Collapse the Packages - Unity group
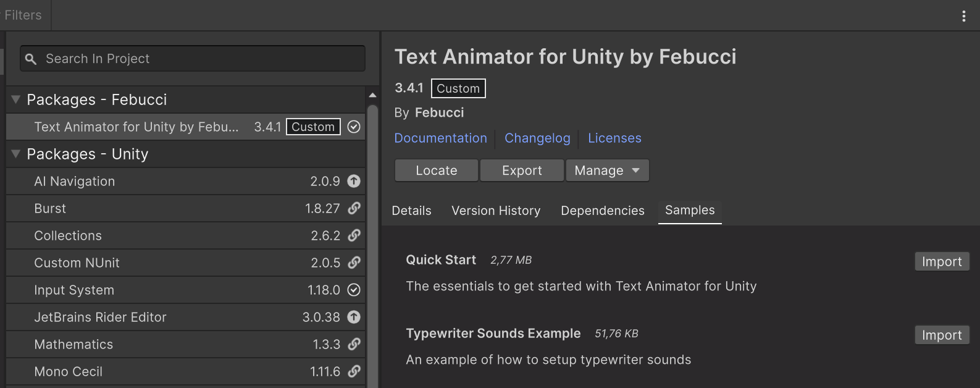The height and width of the screenshot is (388, 980). [x=16, y=154]
